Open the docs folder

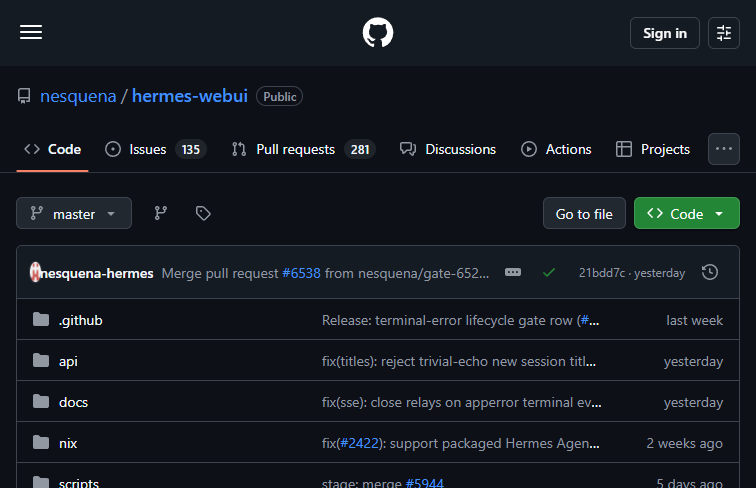73,402
